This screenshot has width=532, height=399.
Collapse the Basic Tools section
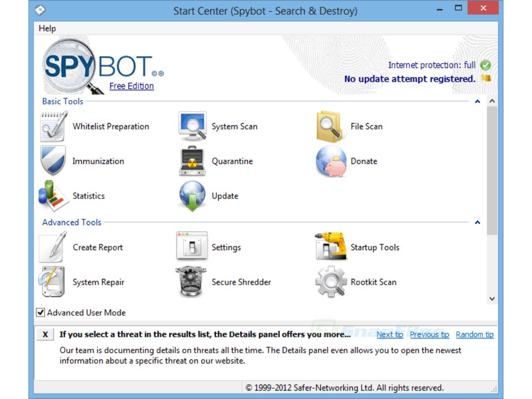477,101
